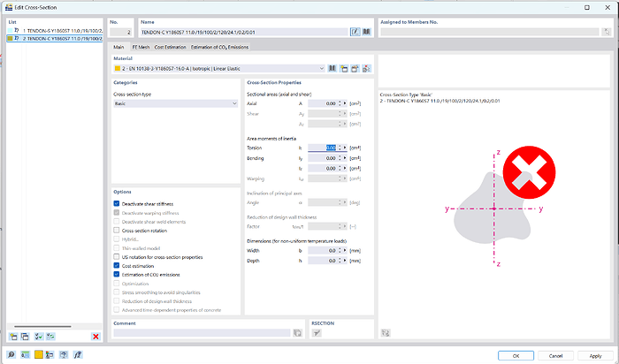Click the arrow menu beside Depth h

click(345, 261)
